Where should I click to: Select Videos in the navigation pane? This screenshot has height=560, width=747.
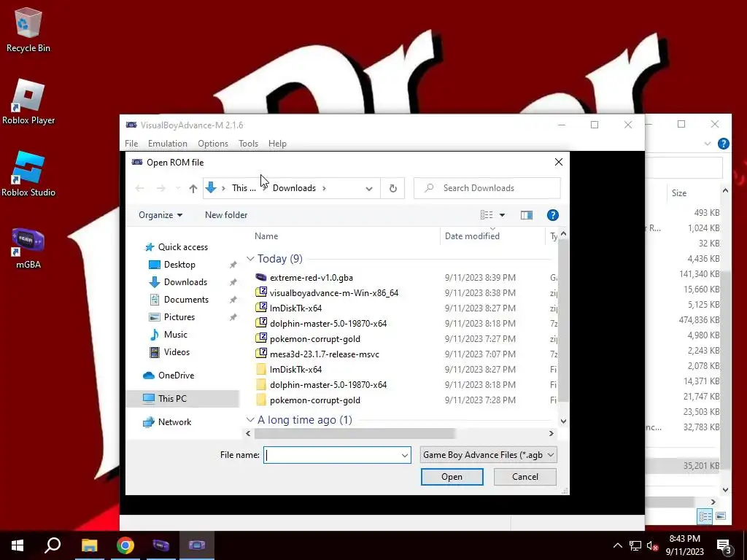point(177,352)
